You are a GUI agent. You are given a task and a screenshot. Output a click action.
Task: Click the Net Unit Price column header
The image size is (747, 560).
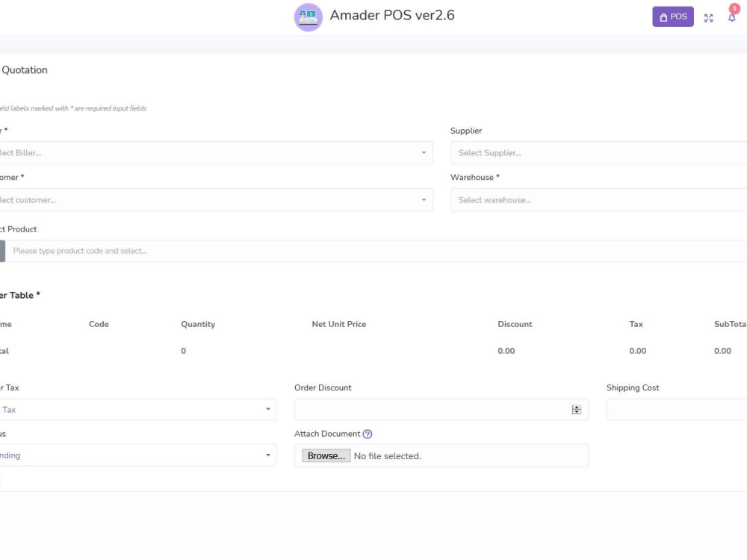338,324
